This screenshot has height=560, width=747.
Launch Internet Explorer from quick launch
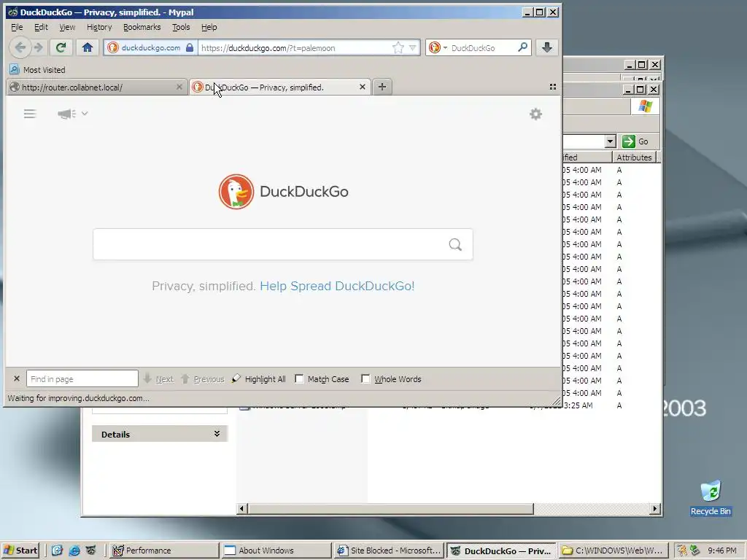click(74, 551)
